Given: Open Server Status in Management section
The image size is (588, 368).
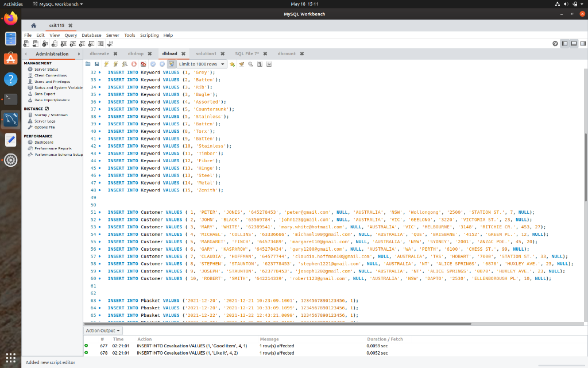Looking at the screenshot, I should point(46,69).
